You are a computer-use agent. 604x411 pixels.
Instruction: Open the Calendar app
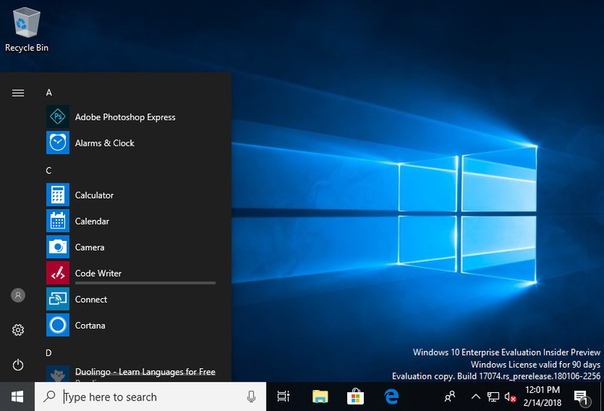click(x=92, y=221)
